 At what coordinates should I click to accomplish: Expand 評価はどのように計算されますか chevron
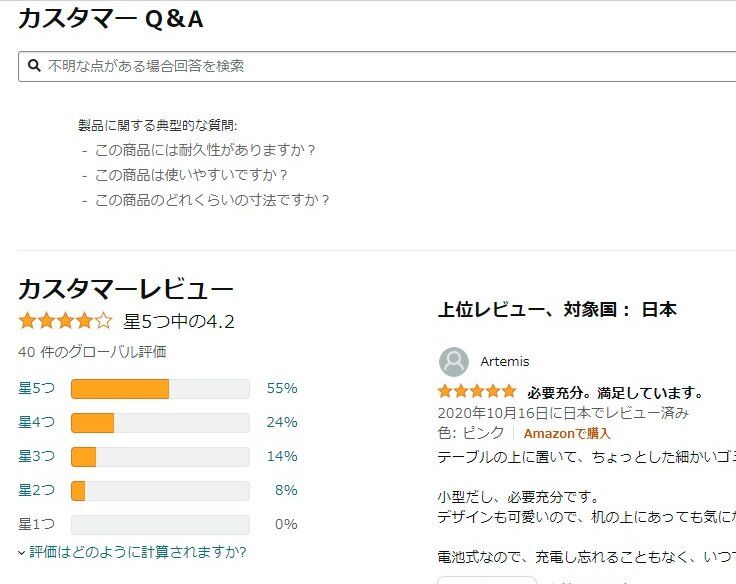click(22, 552)
